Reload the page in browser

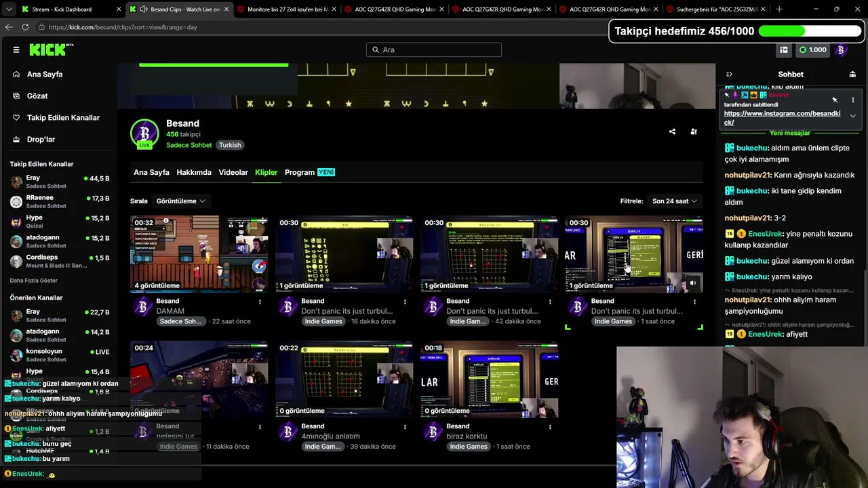[25, 27]
